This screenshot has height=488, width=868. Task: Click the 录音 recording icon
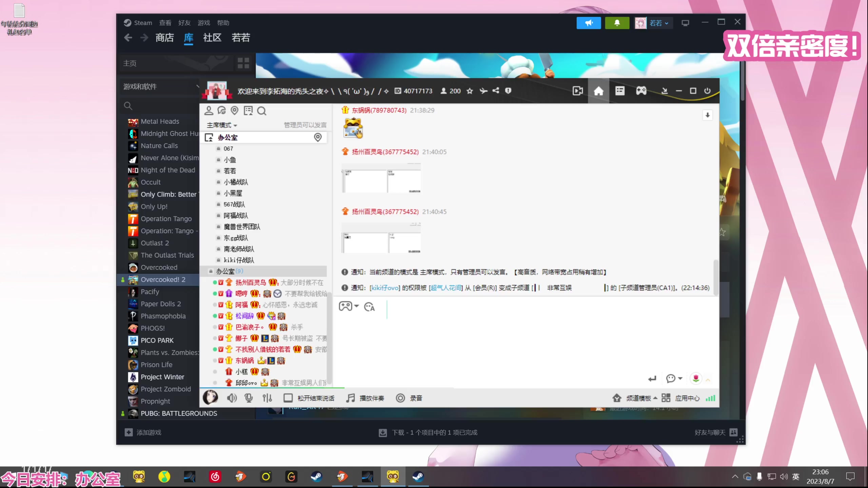tap(400, 398)
